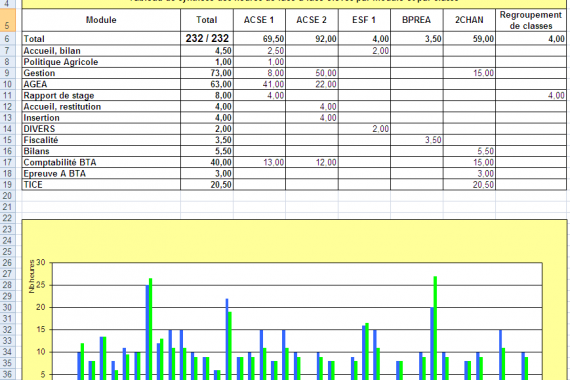
Task: Select the Nb heures axis title
Action: tap(32, 276)
